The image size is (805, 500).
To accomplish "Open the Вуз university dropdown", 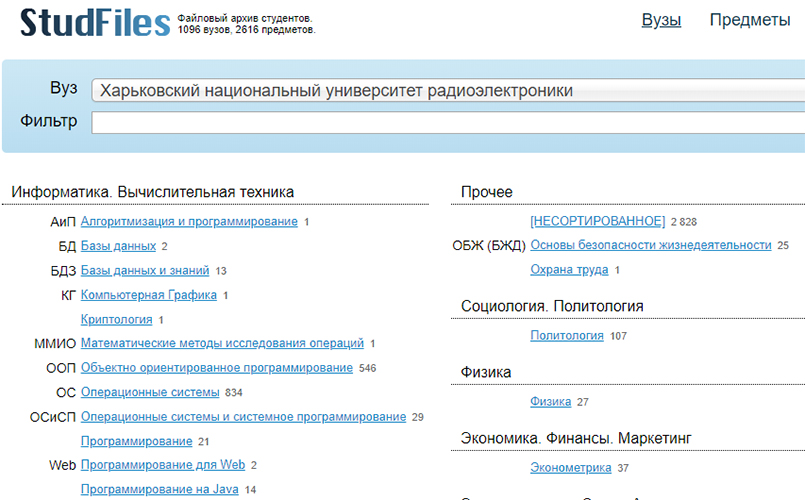I will (x=447, y=90).
